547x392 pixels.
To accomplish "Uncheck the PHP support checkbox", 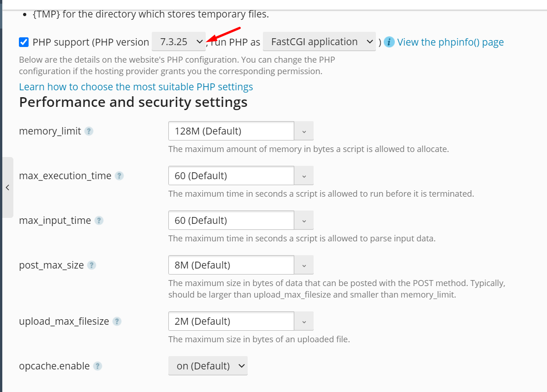I will 24,42.
